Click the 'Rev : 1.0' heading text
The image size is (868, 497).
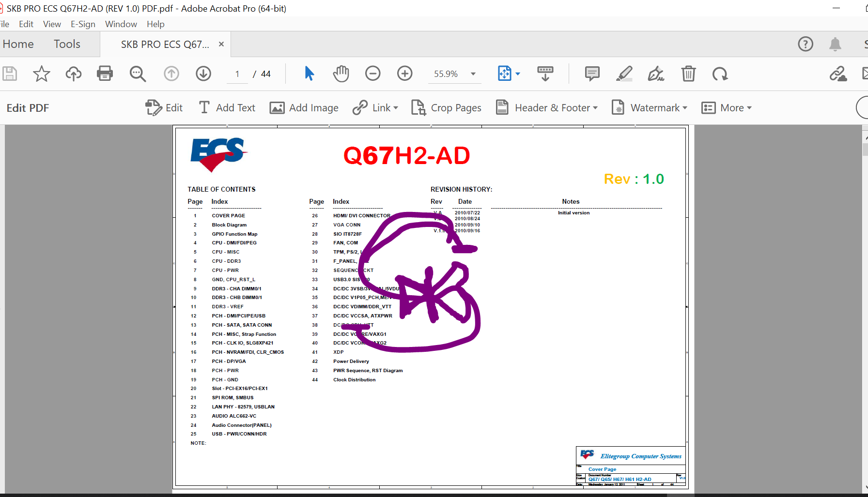tap(634, 179)
